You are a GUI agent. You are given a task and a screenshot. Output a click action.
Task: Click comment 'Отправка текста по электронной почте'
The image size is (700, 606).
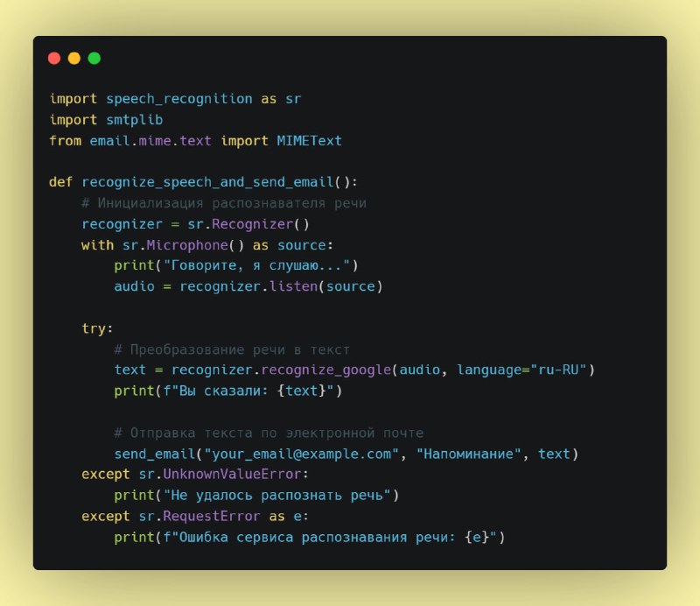(269, 433)
